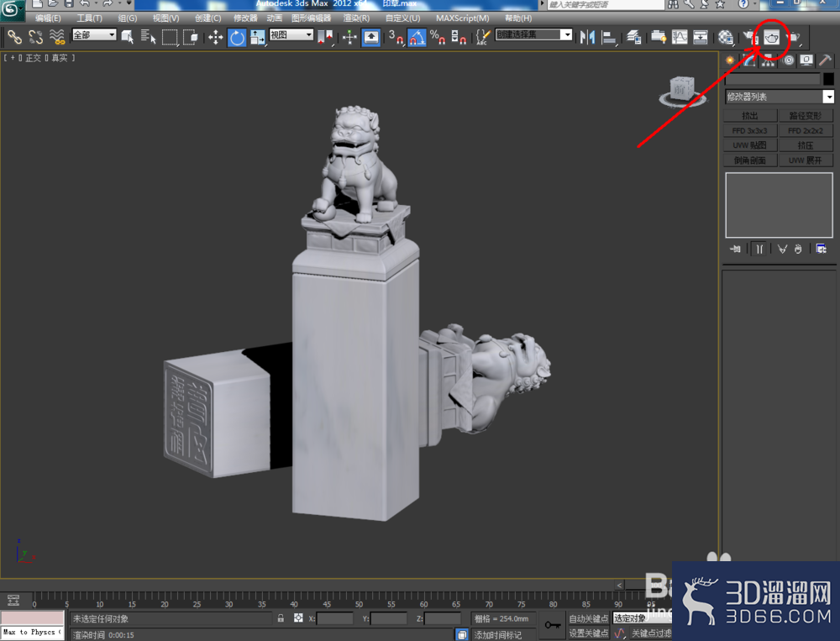Screen dimensions: 840x641
Task: Toggle the Percent Snap button
Action: 438,37
